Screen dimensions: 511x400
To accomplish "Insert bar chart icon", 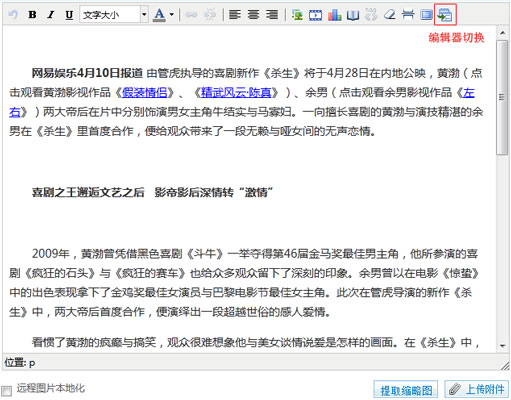I will (x=334, y=15).
